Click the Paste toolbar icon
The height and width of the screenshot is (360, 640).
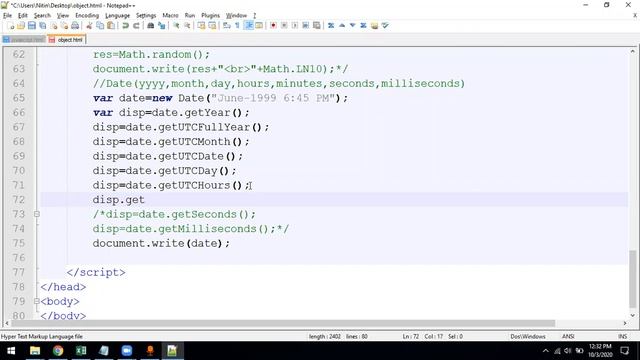click(x=111, y=26)
